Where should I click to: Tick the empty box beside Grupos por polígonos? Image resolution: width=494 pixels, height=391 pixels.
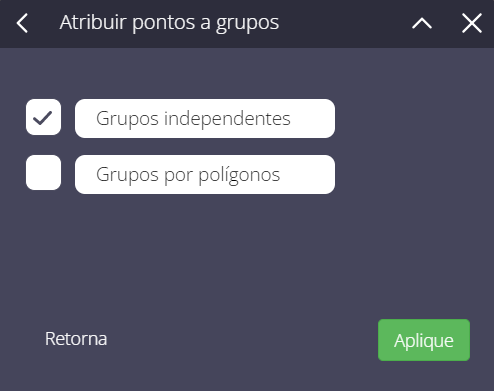pos(43,172)
